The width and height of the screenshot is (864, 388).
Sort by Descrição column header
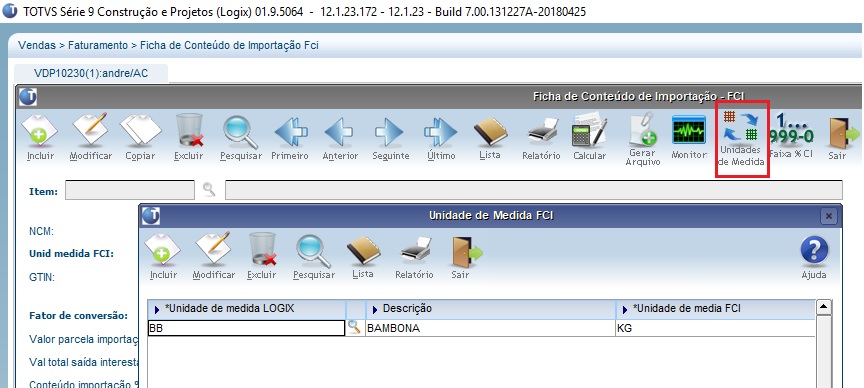pyautogui.click(x=491, y=309)
